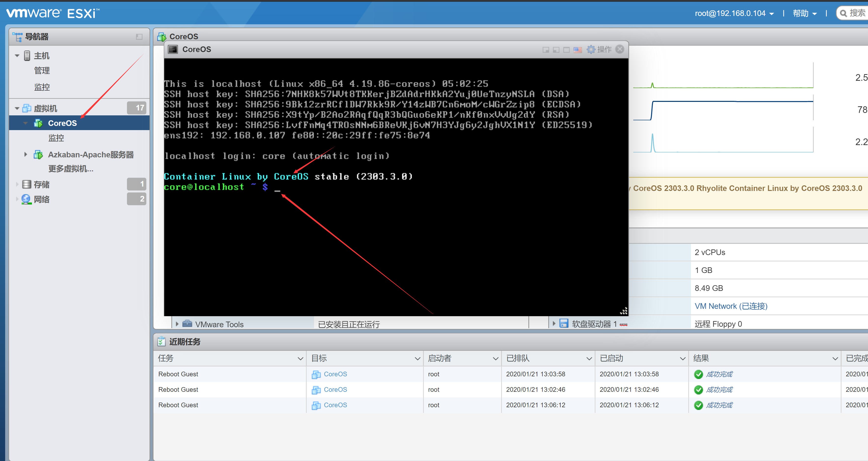Open 更多虚拟机... in navigator
The width and height of the screenshot is (868, 461).
point(71,169)
